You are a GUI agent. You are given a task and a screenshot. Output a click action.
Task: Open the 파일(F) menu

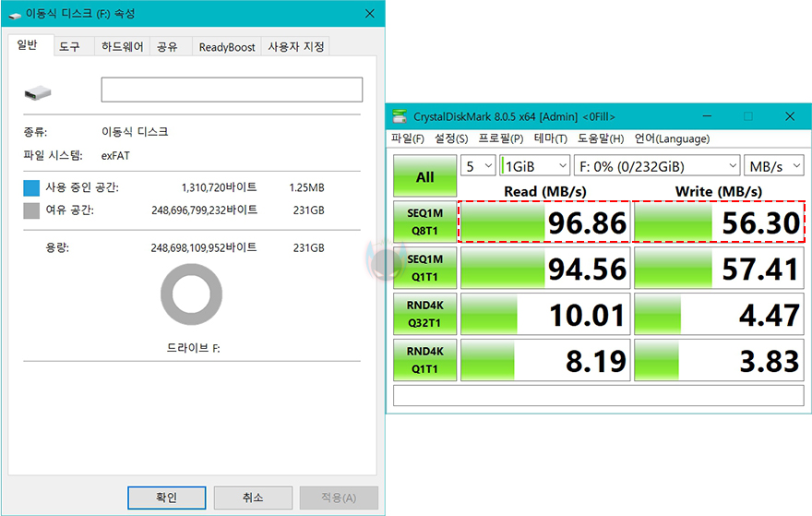tap(408, 138)
